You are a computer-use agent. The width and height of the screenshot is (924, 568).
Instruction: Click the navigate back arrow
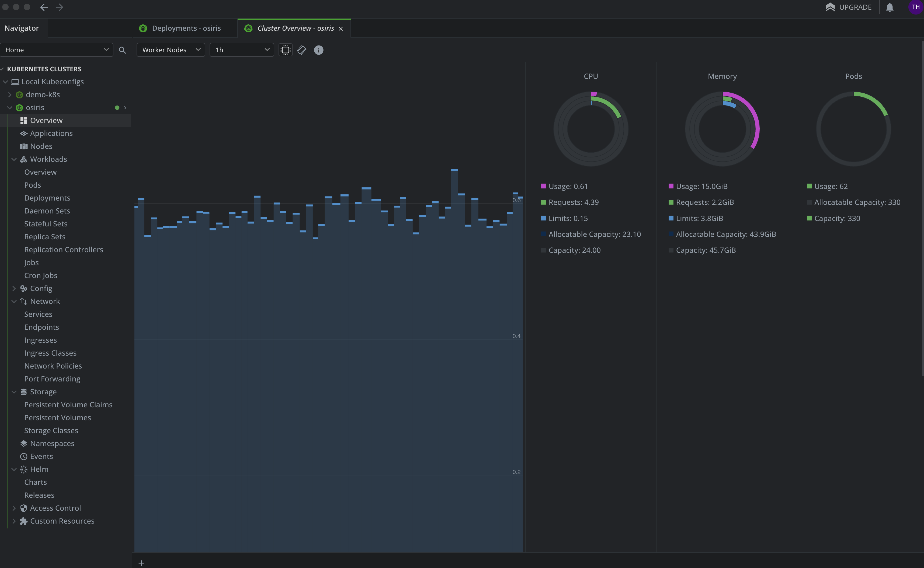pos(44,7)
